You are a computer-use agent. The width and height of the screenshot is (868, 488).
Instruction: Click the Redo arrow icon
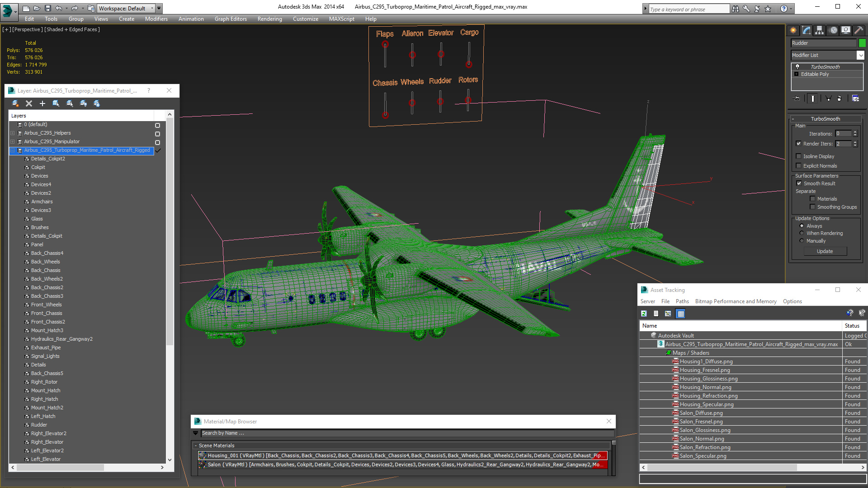74,8
